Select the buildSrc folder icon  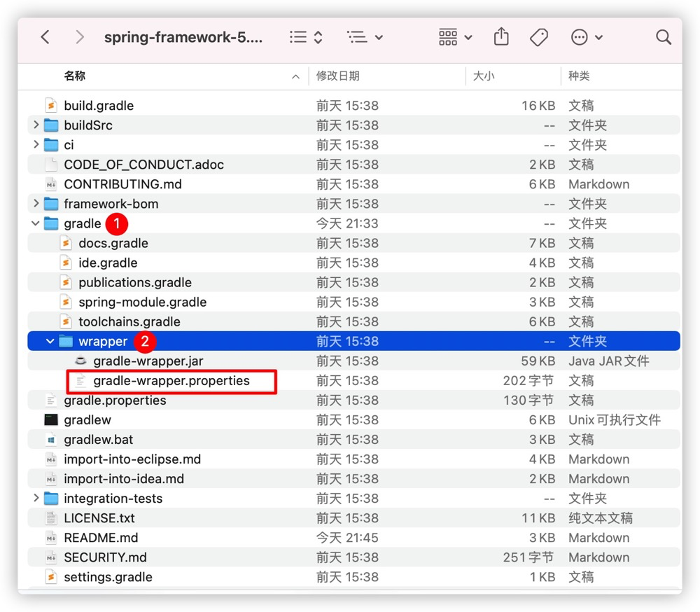click(51, 125)
